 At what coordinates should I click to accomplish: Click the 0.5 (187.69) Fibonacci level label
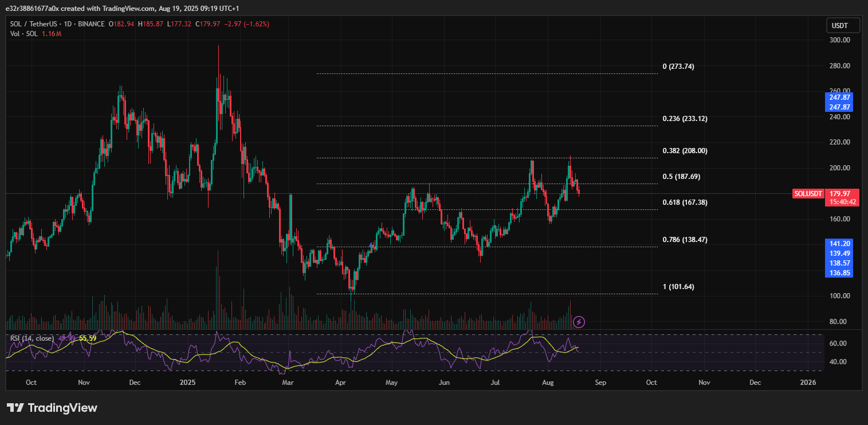682,176
